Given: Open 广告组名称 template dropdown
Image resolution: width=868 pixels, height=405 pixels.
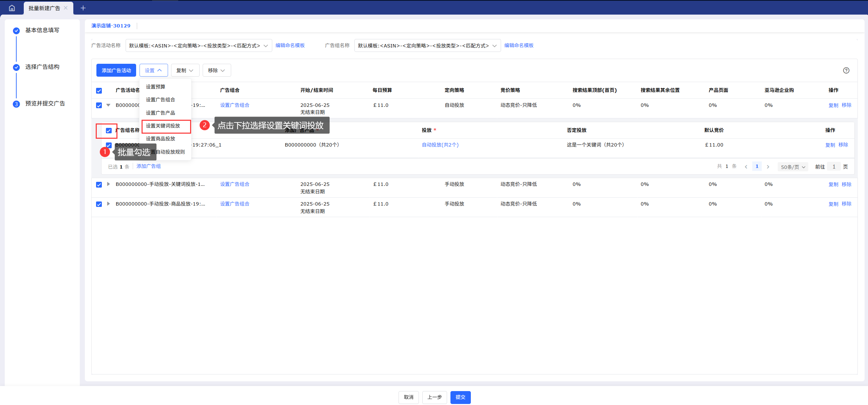Looking at the screenshot, I should (x=427, y=45).
